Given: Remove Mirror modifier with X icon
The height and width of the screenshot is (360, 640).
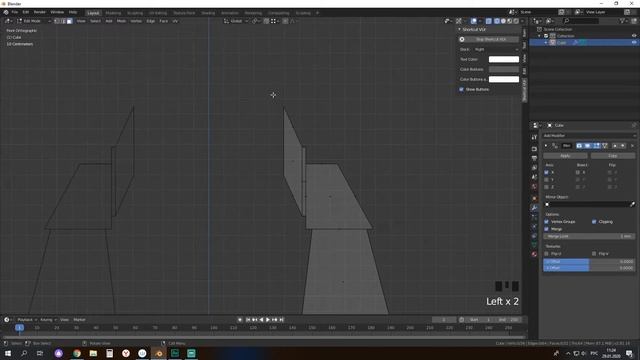Looking at the screenshot, I should [633, 146].
